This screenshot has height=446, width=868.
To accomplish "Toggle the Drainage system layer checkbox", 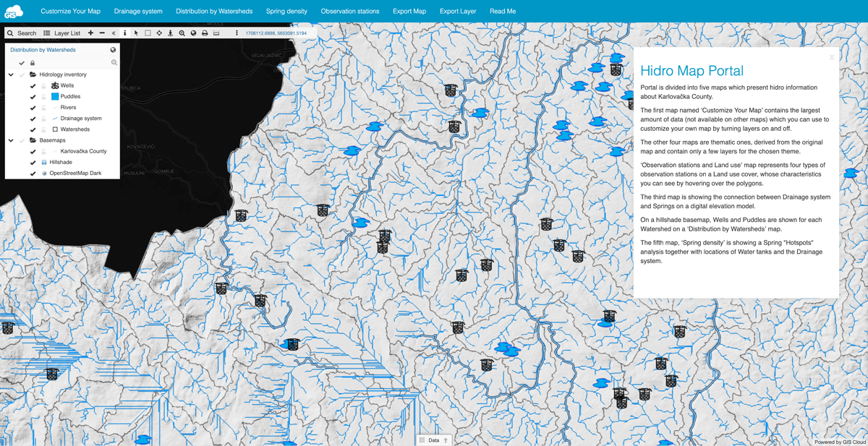I will pos(33,119).
